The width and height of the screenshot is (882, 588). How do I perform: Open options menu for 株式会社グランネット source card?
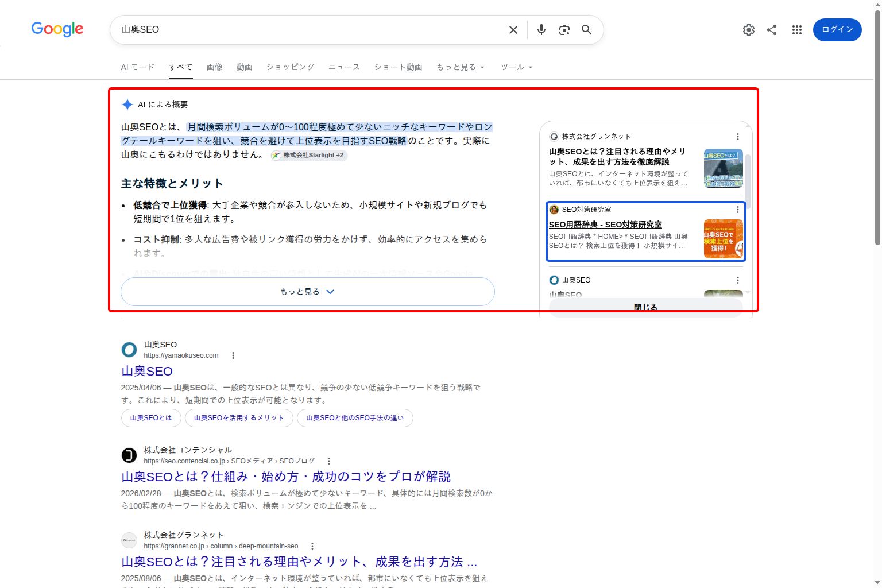pos(738,137)
